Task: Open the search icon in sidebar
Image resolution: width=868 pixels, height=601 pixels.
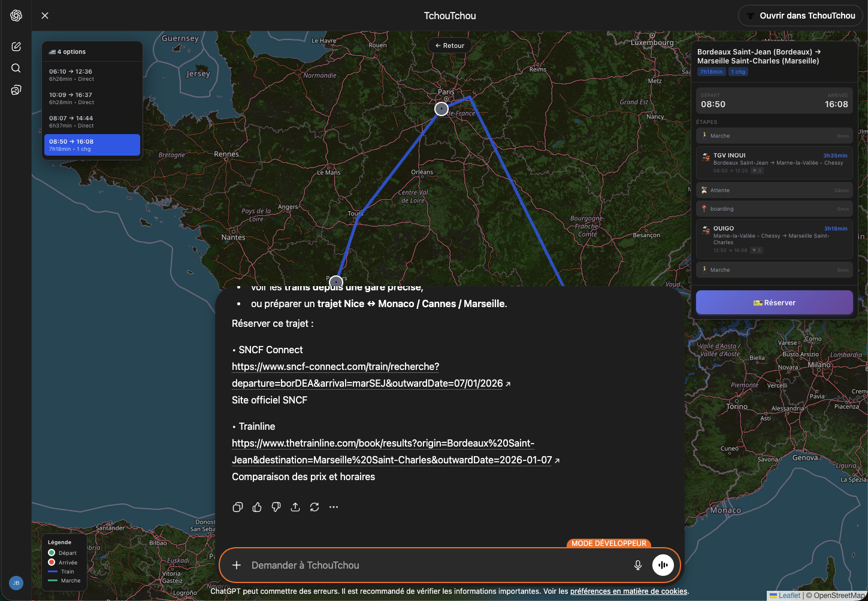Action: coord(16,68)
